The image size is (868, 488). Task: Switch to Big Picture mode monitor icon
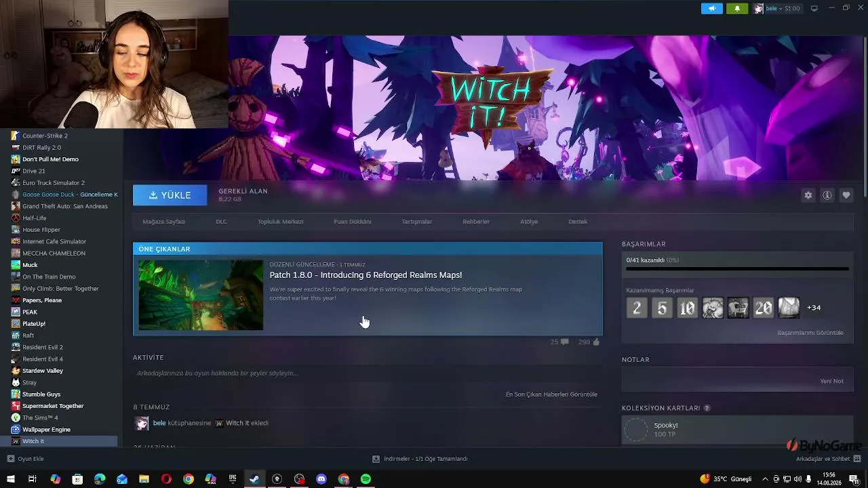pyautogui.click(x=814, y=8)
